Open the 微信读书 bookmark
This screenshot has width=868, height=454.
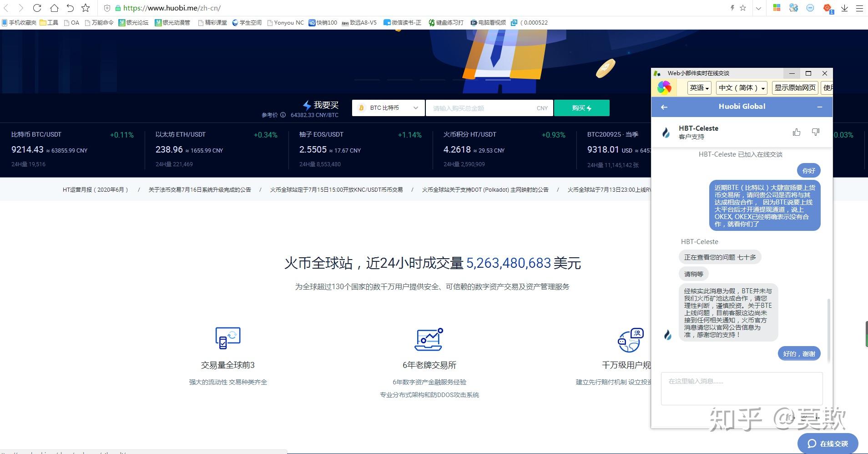(x=403, y=22)
